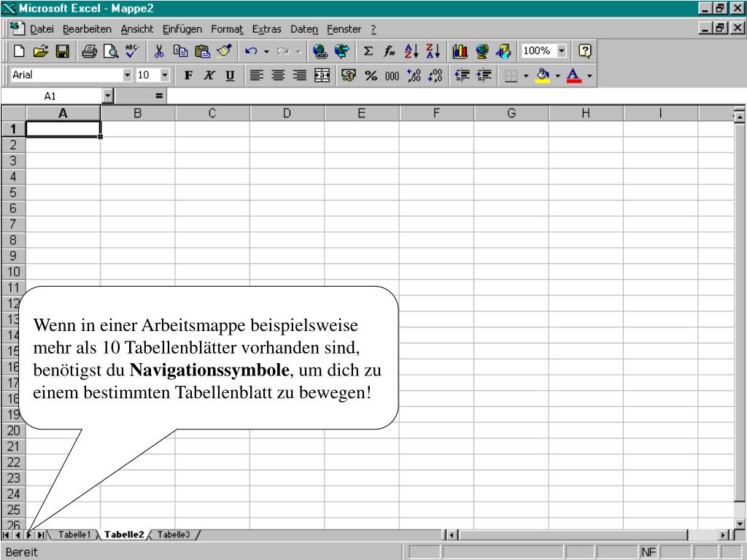Select row 5 header

(x=13, y=192)
